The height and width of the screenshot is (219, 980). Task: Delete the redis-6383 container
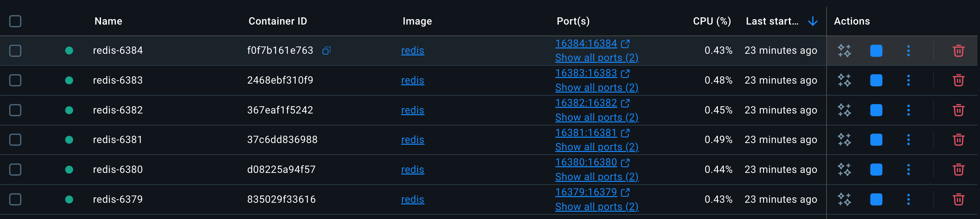click(x=958, y=80)
